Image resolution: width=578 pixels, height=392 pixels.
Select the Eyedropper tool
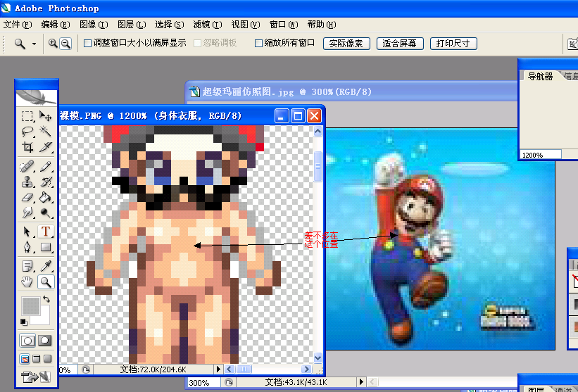[46, 266]
